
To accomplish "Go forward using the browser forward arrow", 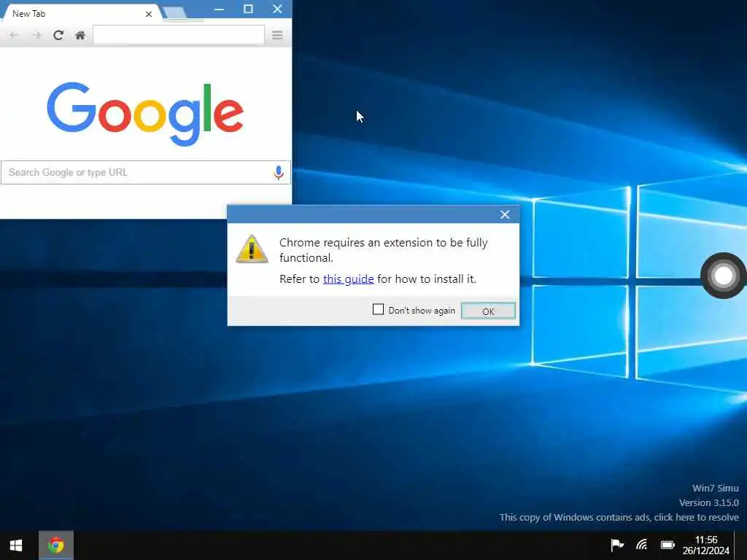I will (x=36, y=35).
